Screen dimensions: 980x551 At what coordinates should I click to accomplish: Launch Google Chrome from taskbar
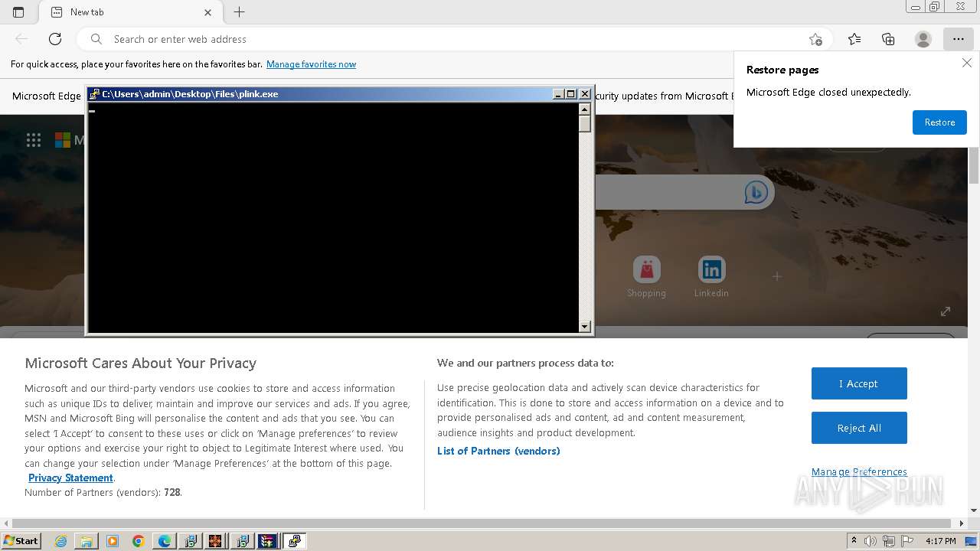pos(139,541)
